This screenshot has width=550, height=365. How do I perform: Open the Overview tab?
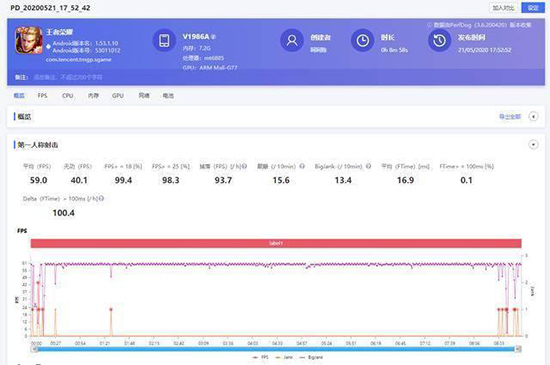pyautogui.click(x=19, y=95)
